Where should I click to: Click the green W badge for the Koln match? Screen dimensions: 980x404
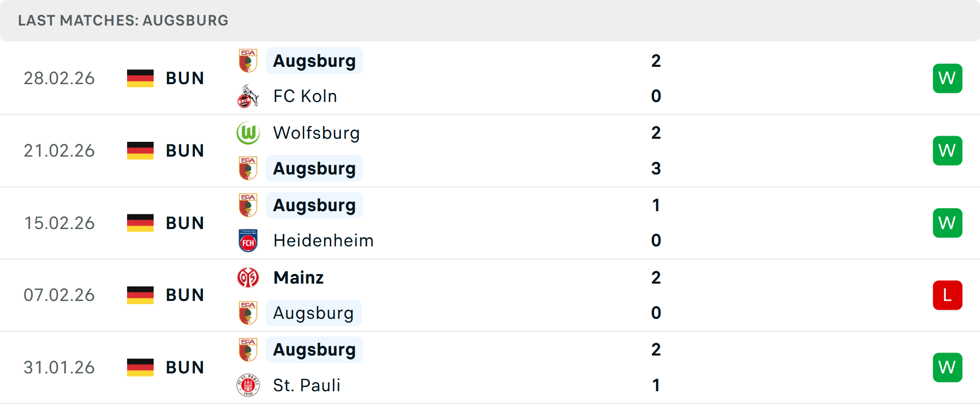[x=947, y=78]
